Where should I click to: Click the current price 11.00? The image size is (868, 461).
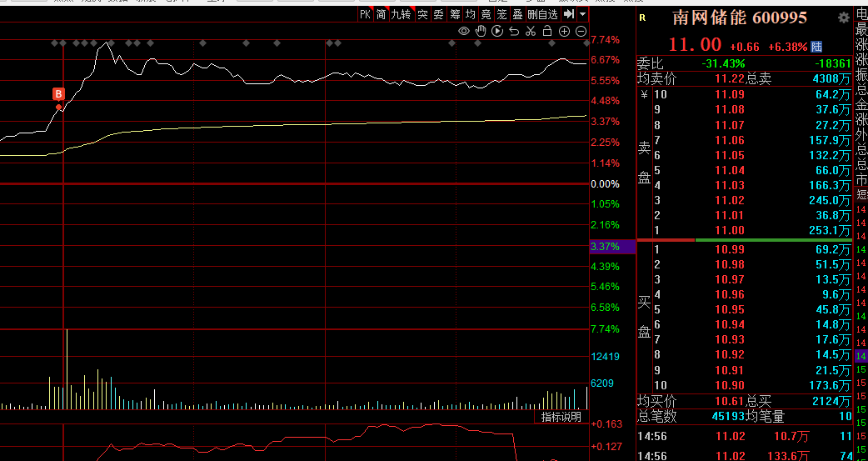point(695,44)
